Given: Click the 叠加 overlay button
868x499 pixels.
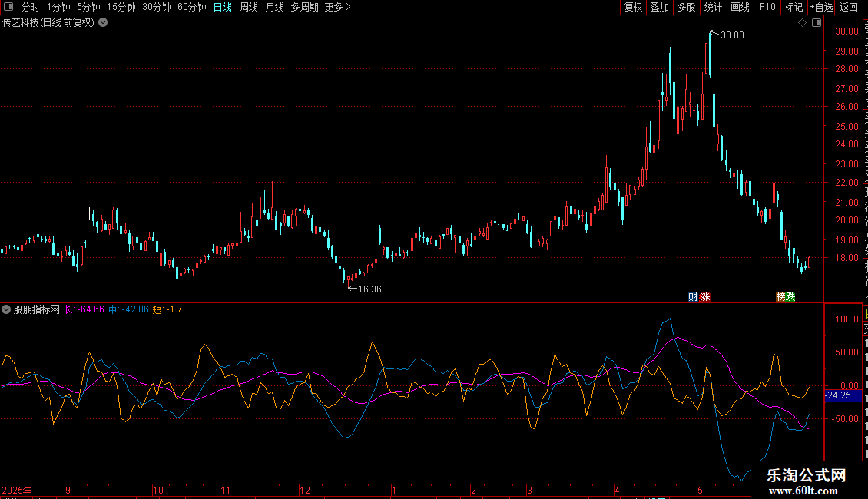Looking at the screenshot, I should pos(660,7).
